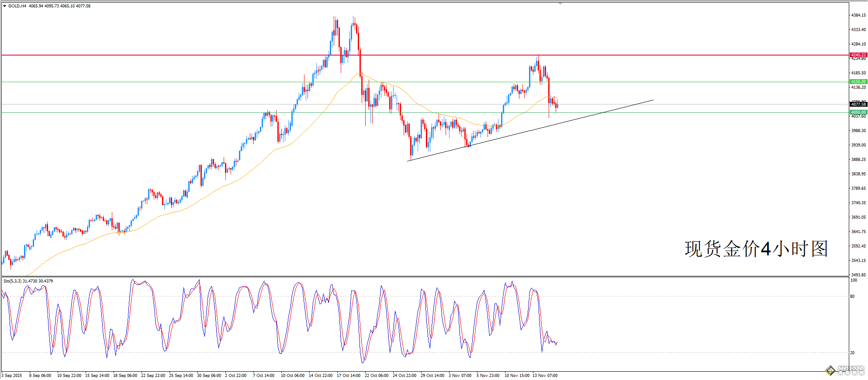Click the 13 Nov 07:00 time label

pos(545,375)
